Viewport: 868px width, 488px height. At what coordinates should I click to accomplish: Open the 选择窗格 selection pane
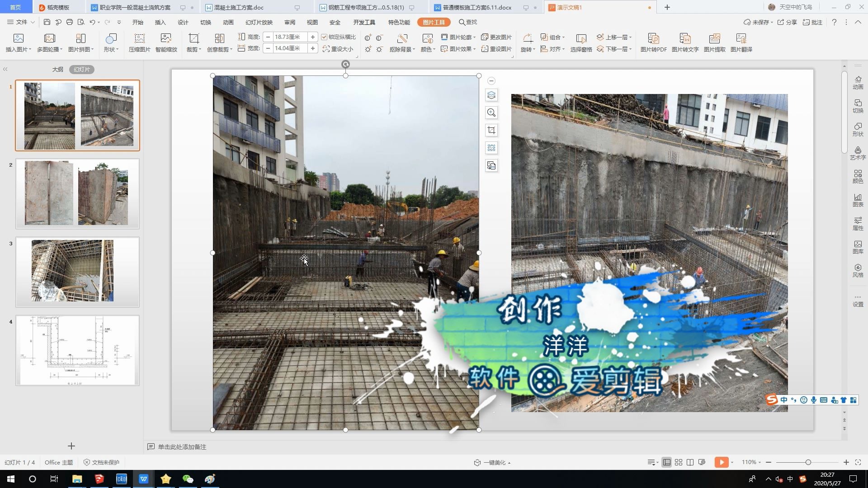(581, 43)
